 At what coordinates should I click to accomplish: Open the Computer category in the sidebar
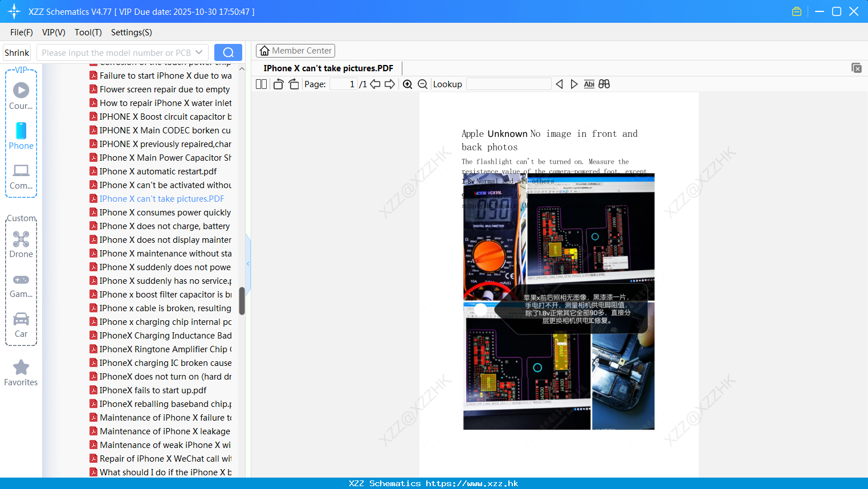(21, 176)
